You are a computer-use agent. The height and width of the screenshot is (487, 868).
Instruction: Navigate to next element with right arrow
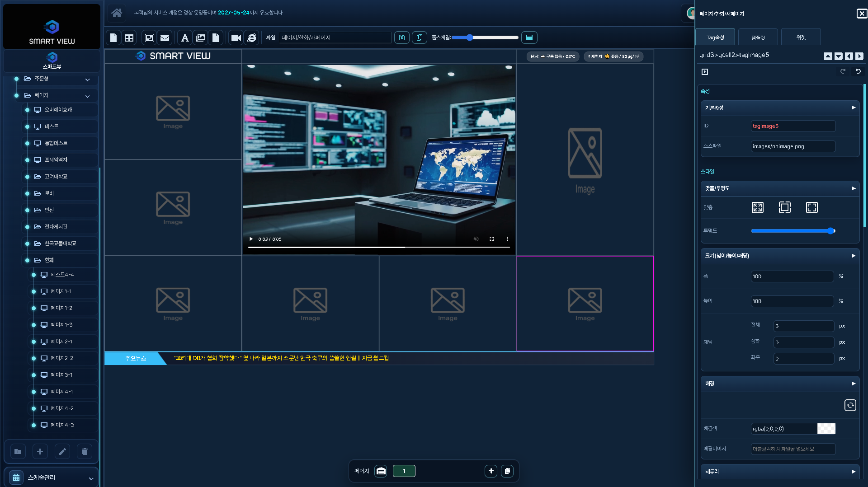[859, 56]
